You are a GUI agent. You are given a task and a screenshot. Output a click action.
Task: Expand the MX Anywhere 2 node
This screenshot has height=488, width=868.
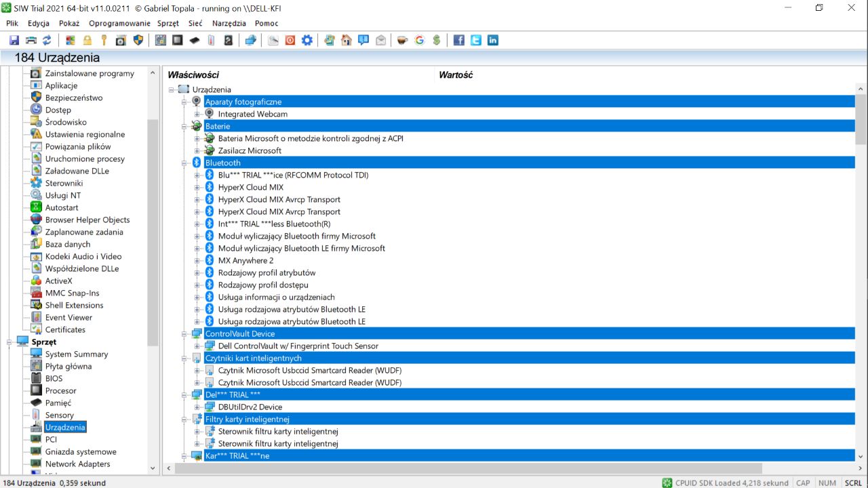pyautogui.click(x=197, y=260)
